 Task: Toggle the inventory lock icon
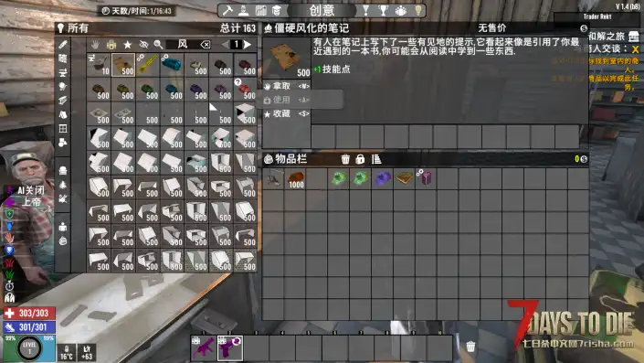point(360,159)
